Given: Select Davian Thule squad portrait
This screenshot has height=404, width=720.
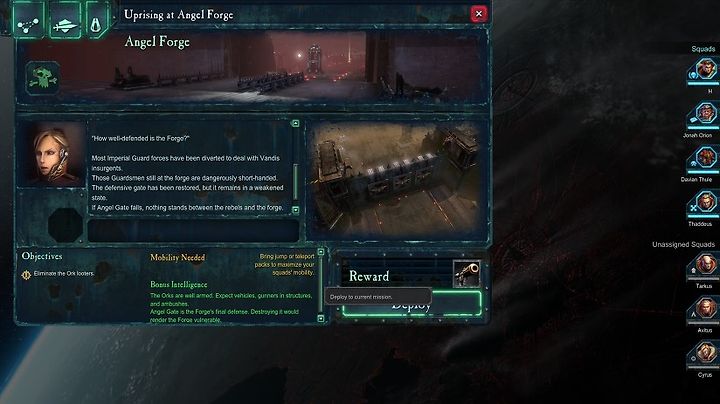Looking at the screenshot, I should (705, 158).
